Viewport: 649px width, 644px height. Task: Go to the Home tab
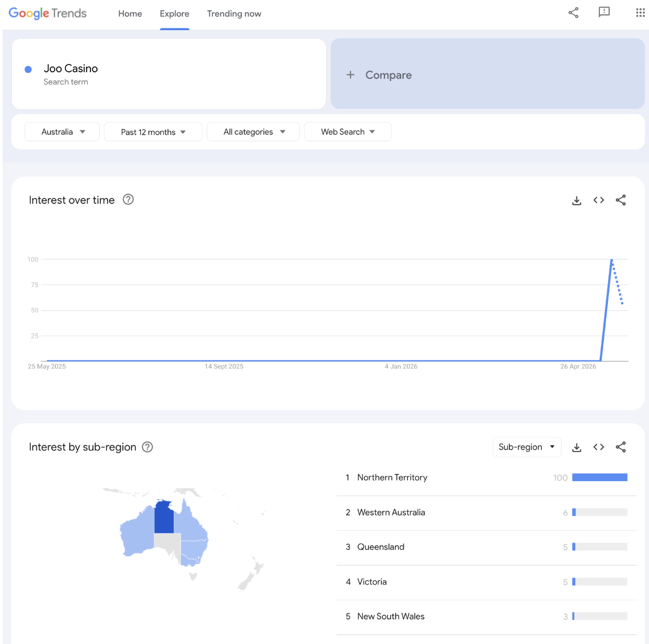click(x=130, y=14)
